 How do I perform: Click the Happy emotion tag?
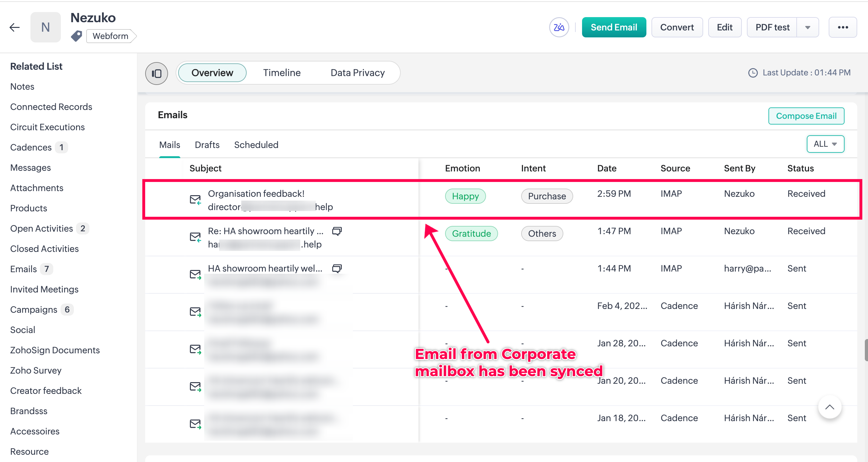(465, 196)
